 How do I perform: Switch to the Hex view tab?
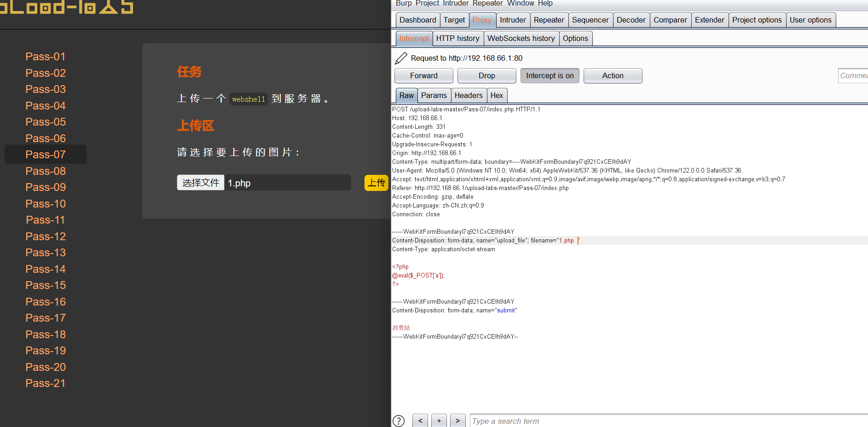point(497,95)
